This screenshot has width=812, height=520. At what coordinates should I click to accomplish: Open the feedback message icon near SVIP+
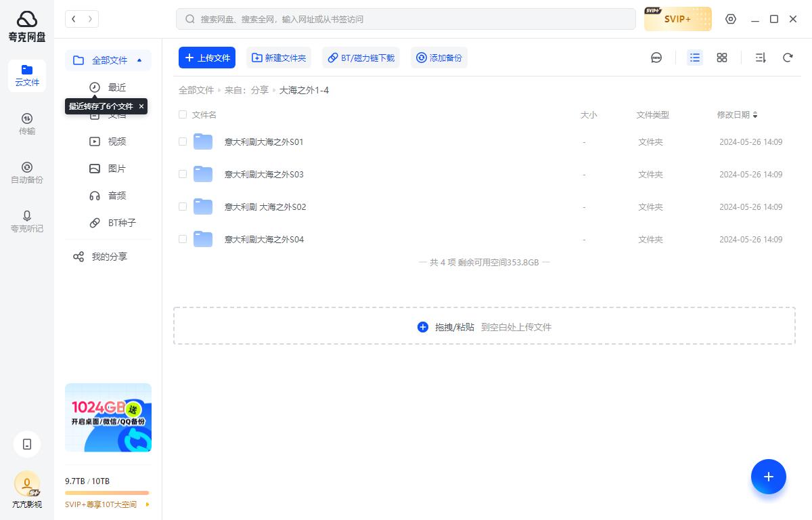656,58
